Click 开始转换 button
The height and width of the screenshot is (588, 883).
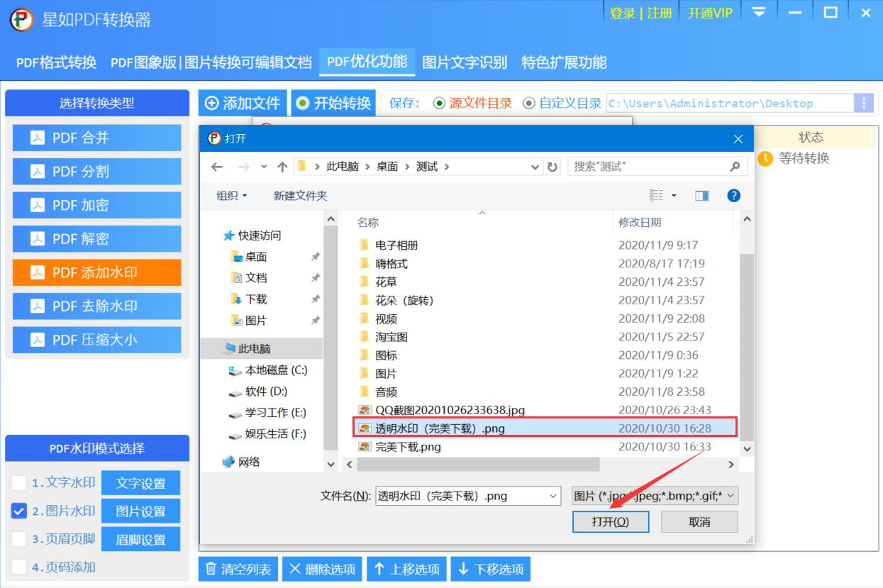(x=333, y=103)
